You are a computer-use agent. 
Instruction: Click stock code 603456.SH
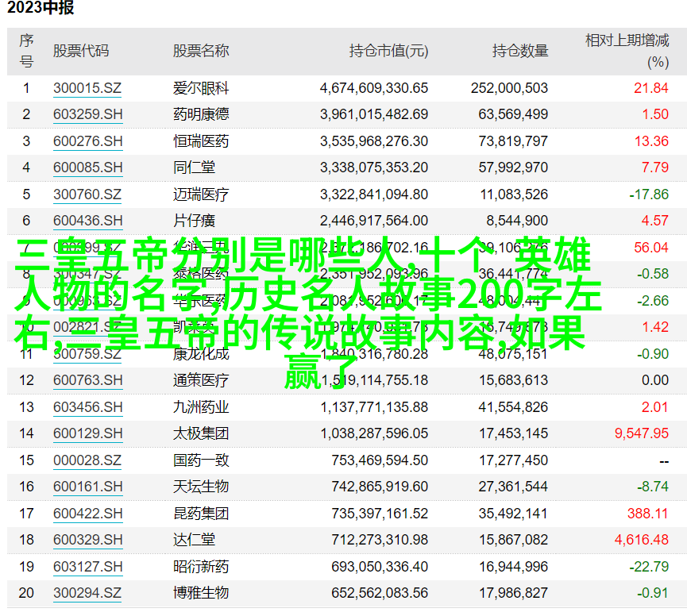[87, 407]
